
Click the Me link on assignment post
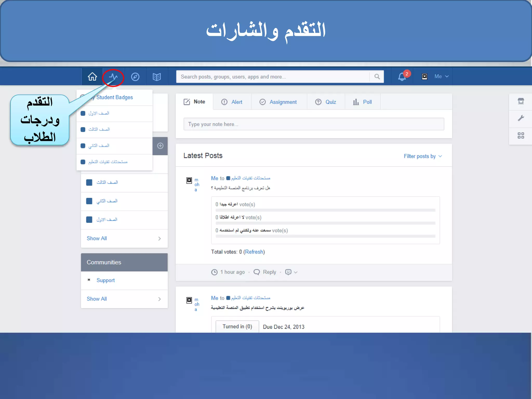click(214, 298)
